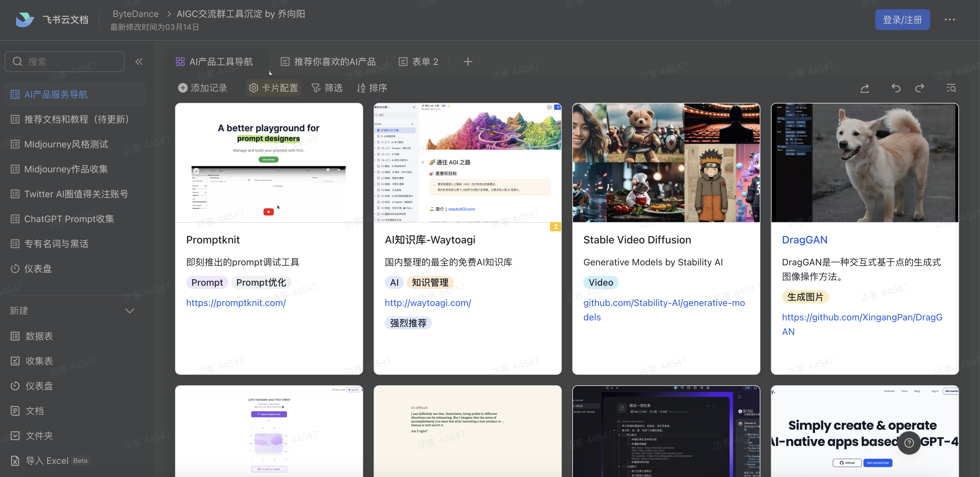
Task: Open the DragGAN dog thumbnail
Action: tap(865, 163)
